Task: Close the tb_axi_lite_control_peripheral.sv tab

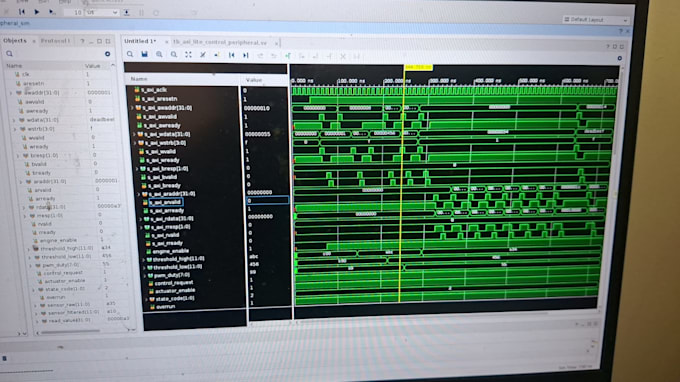Action: coord(276,43)
